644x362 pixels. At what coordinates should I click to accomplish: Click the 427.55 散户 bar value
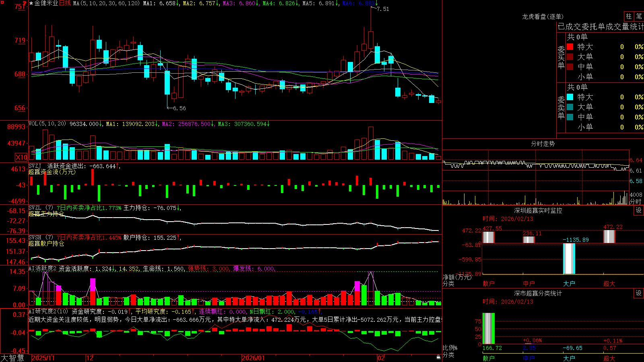click(492, 228)
